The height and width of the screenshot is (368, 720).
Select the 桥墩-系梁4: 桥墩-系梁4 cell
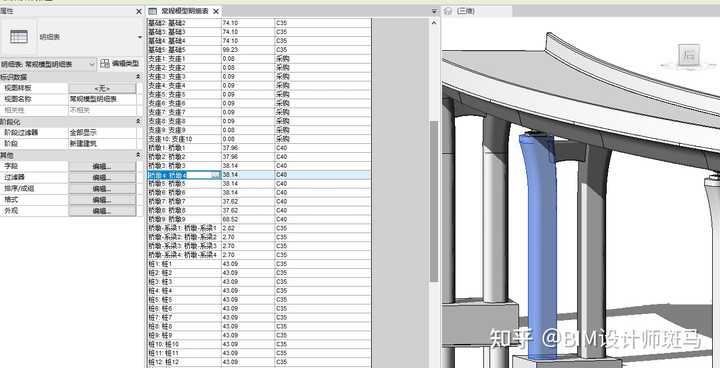pos(185,255)
